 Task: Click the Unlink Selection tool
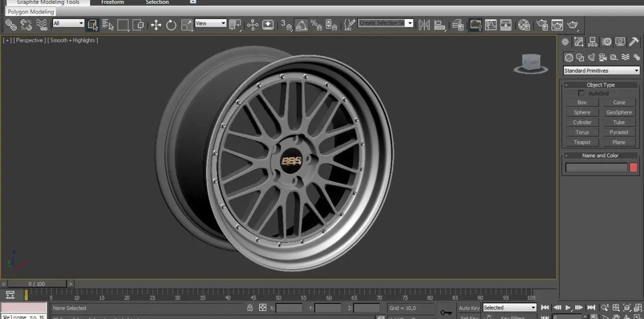click(26, 24)
